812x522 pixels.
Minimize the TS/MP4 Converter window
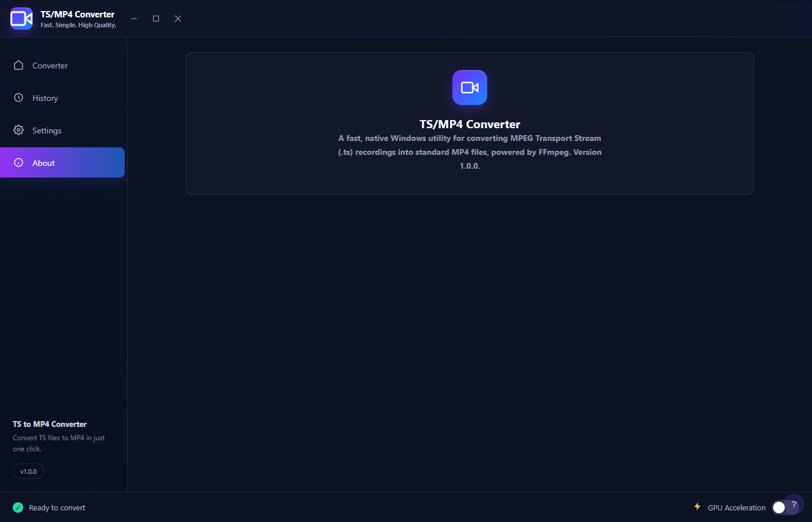pos(134,19)
